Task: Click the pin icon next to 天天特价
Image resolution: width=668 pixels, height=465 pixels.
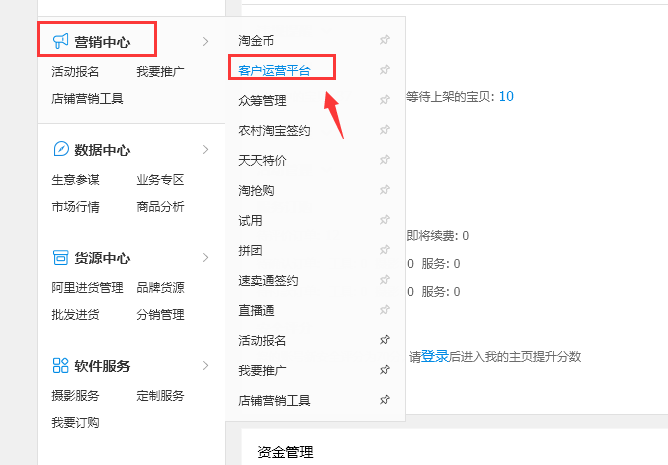Action: 385,160
